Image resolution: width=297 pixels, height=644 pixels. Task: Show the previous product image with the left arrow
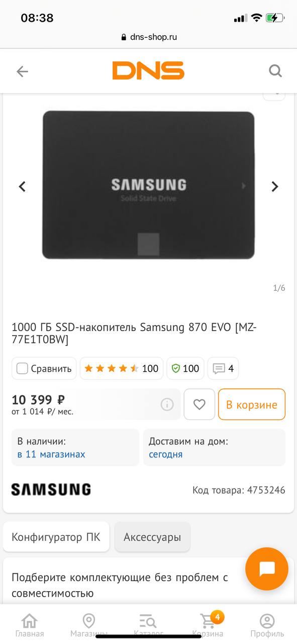(x=22, y=187)
